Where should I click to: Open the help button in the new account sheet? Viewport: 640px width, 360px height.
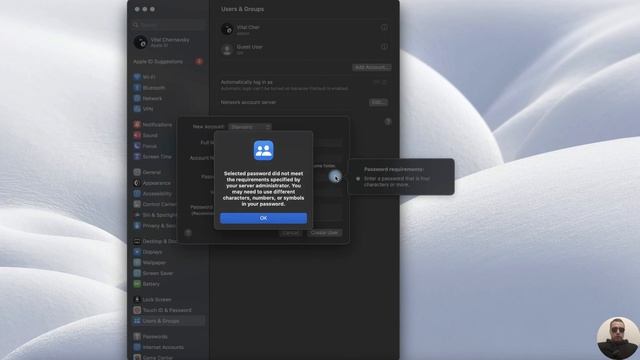click(x=188, y=233)
